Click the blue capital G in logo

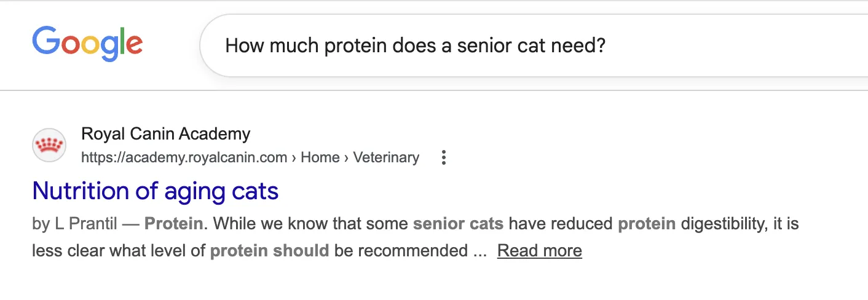(x=45, y=41)
